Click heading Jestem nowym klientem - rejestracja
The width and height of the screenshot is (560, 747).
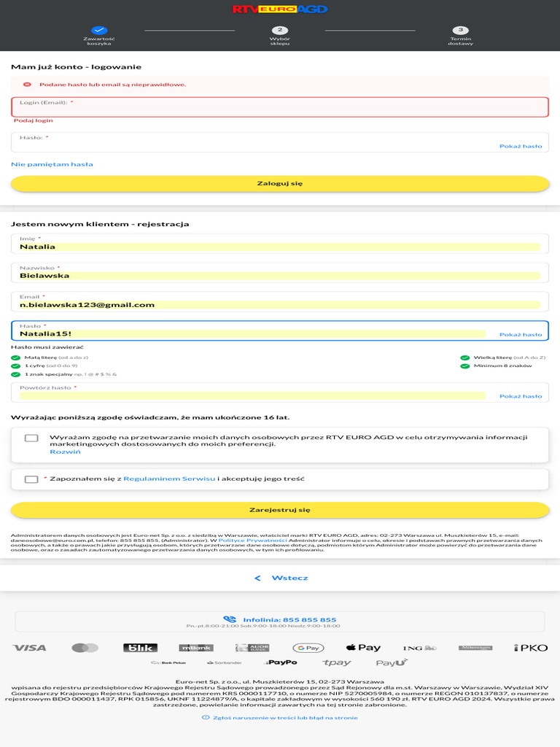coord(100,224)
